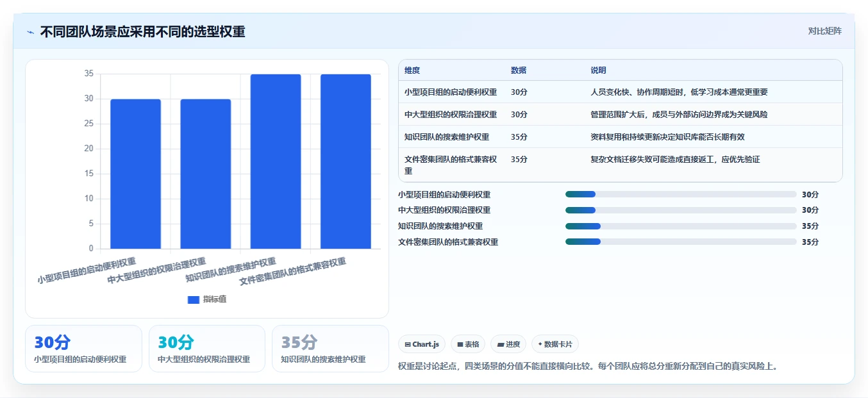Click the 30分 card for 中大型组织的权限治理权重

(x=207, y=349)
